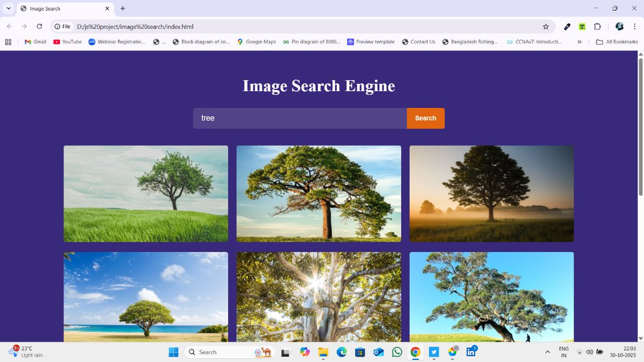Click the Chrome profile avatar
644x362 pixels.
[x=619, y=26]
